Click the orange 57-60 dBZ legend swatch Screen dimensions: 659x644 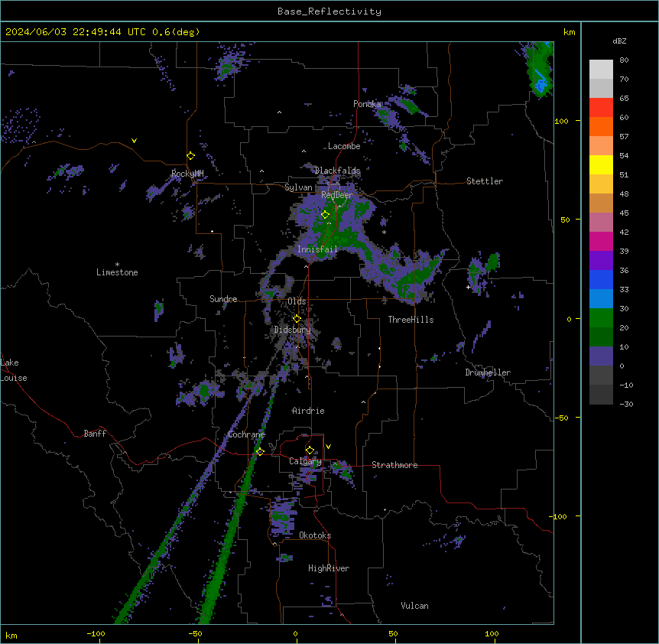pos(601,126)
